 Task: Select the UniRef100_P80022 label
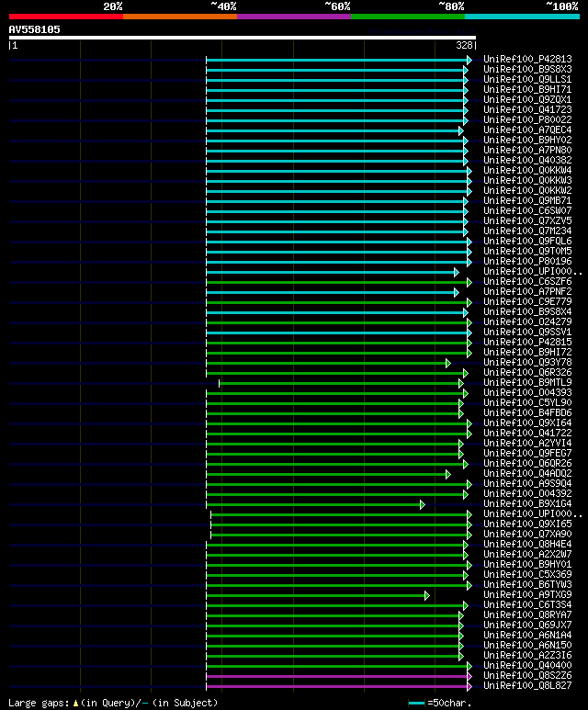tap(527, 120)
